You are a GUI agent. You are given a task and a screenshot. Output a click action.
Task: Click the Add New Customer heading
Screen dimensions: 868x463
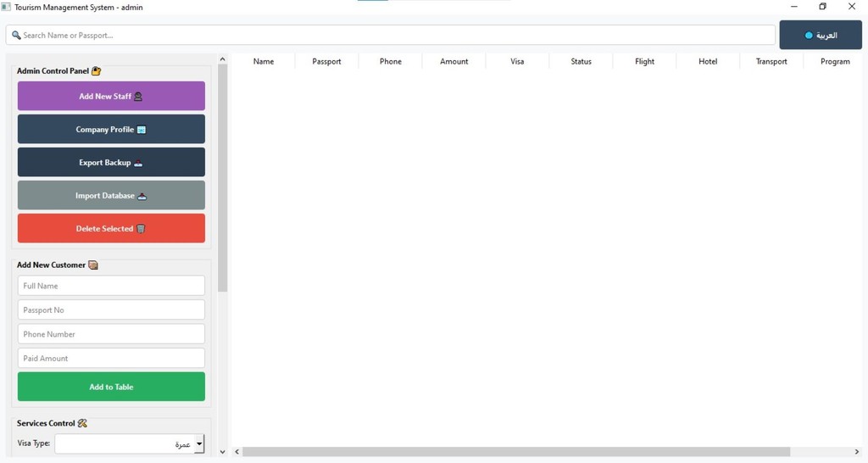pyautogui.click(x=51, y=265)
